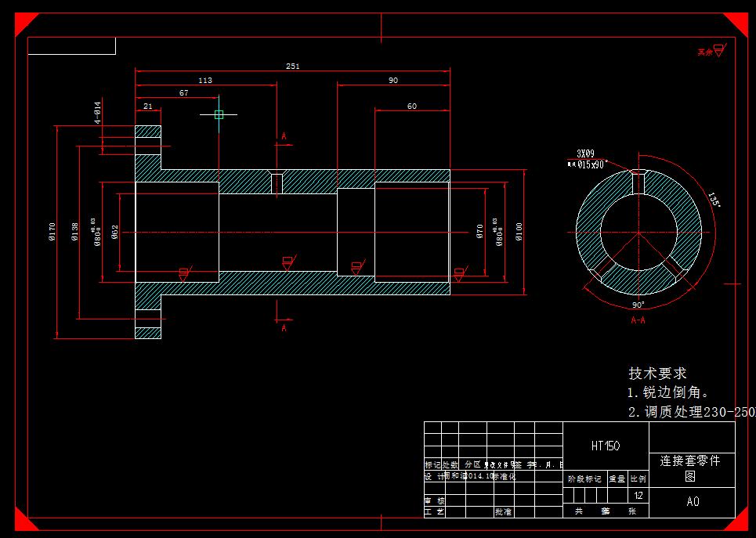Select the A-A section view label
This screenshot has width=756, height=538.
pos(638,321)
